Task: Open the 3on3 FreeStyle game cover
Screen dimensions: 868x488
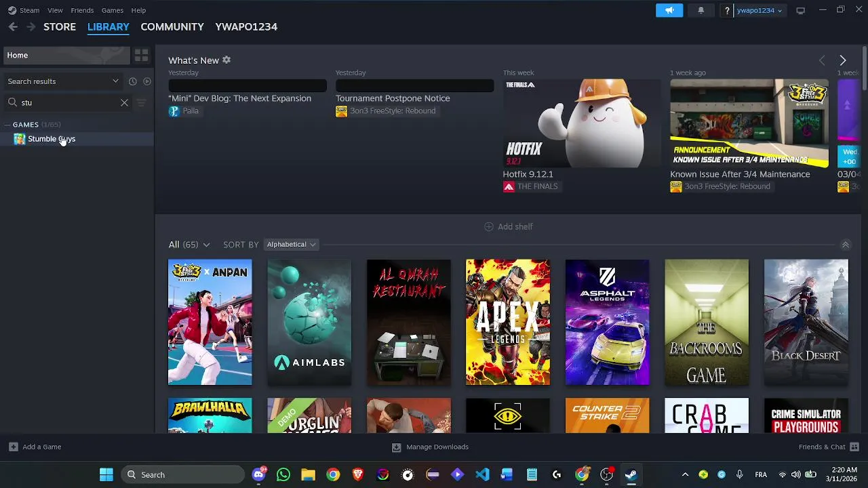Action: 210,323
